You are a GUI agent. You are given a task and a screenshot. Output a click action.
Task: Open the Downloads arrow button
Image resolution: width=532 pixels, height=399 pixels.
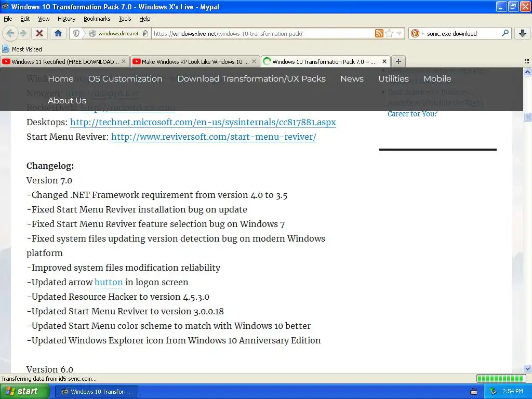coord(523,33)
